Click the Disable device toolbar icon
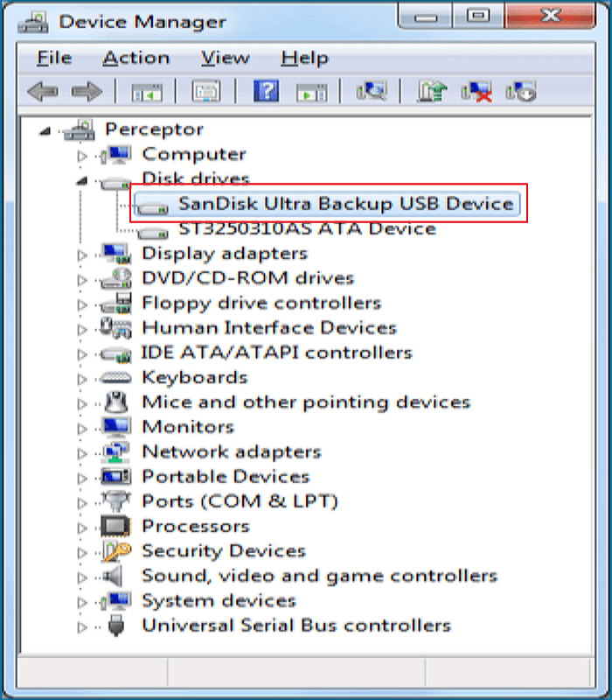This screenshot has height=700, width=612. (x=521, y=92)
